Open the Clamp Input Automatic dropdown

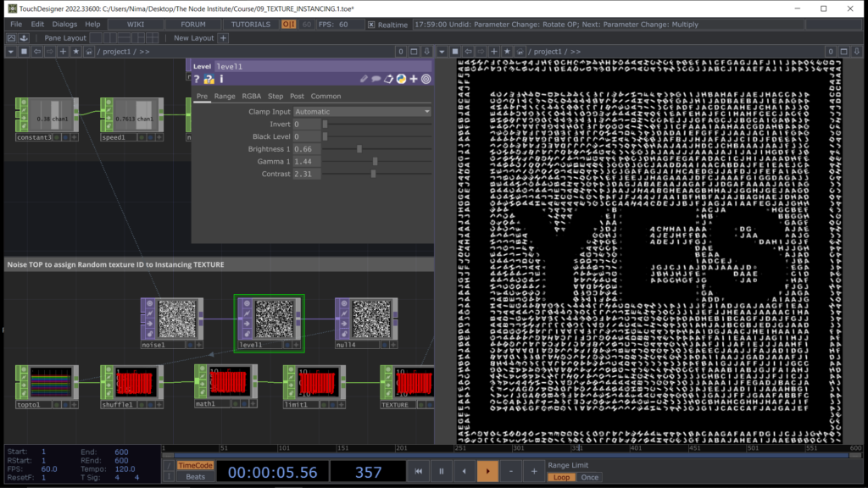click(x=362, y=112)
